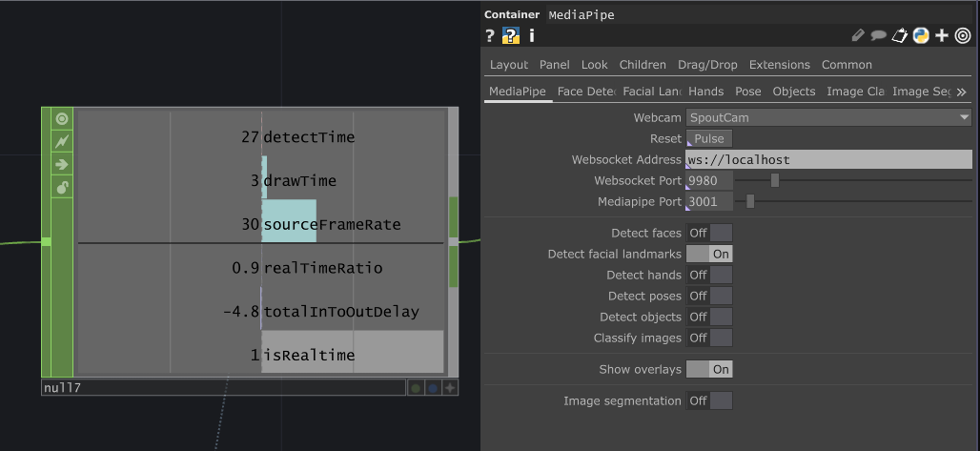980x451 pixels.
Task: Enable Image segmentation toggle
Action: click(x=709, y=400)
